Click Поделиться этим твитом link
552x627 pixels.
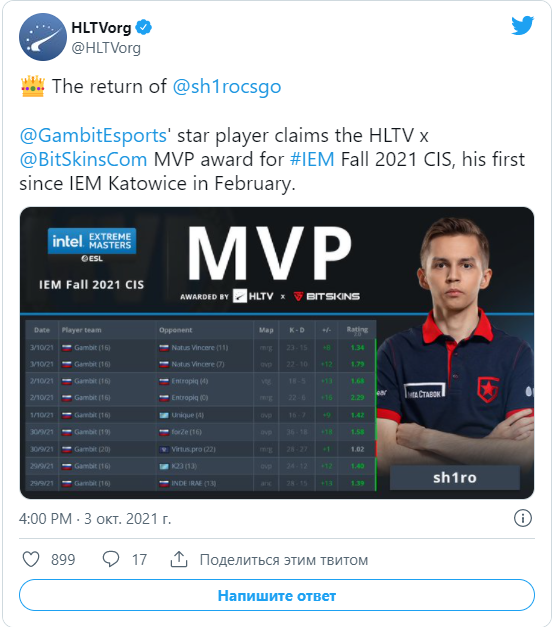point(284,560)
